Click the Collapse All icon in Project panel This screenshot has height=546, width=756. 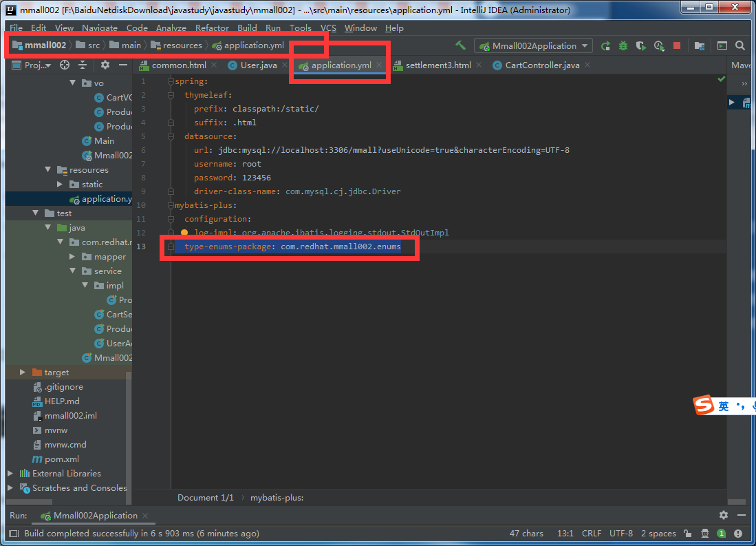tap(83, 65)
